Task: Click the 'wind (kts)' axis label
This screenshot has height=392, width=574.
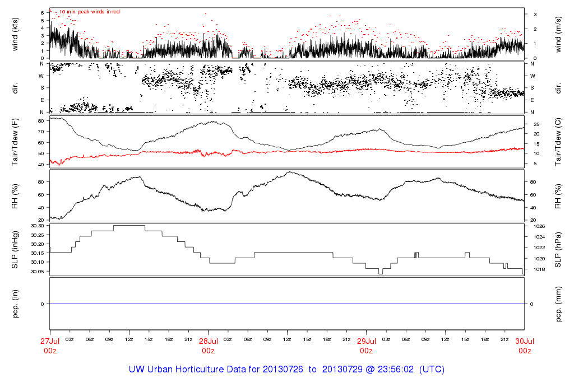Action: tap(15, 34)
